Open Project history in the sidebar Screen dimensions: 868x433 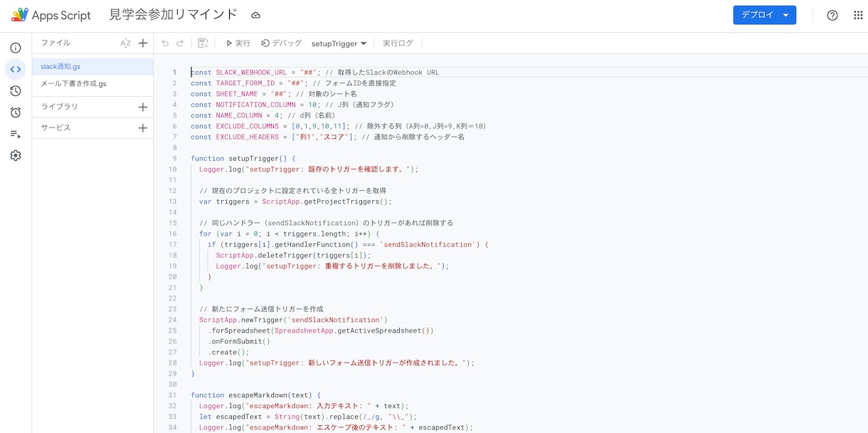coord(16,90)
